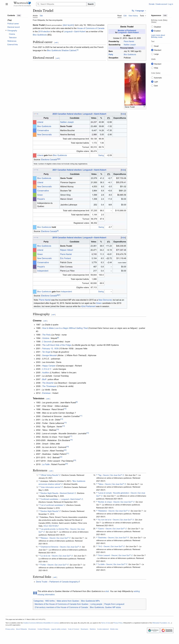The width and height of the screenshot is (179, 644).
Task: Select Dark color mode
Action: pos(152,86)
